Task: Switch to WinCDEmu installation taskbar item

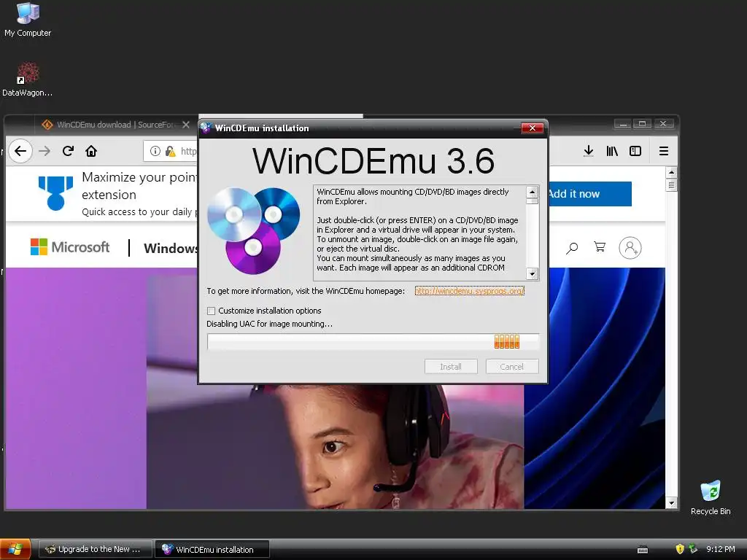Action: (x=212, y=549)
